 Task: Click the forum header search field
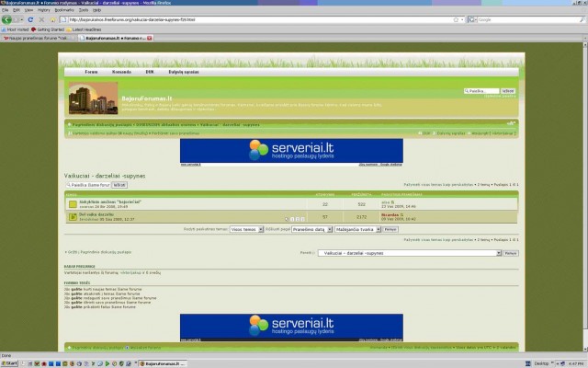pos(481,91)
